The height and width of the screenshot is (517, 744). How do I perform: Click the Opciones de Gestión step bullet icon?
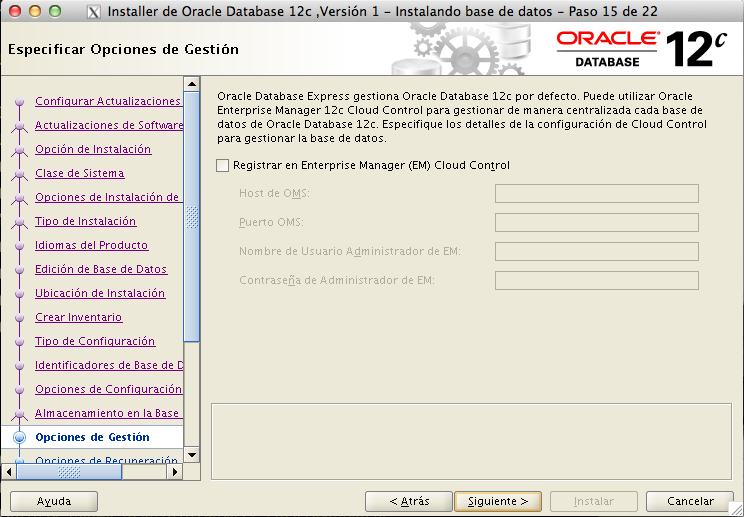pyautogui.click(x=19, y=437)
